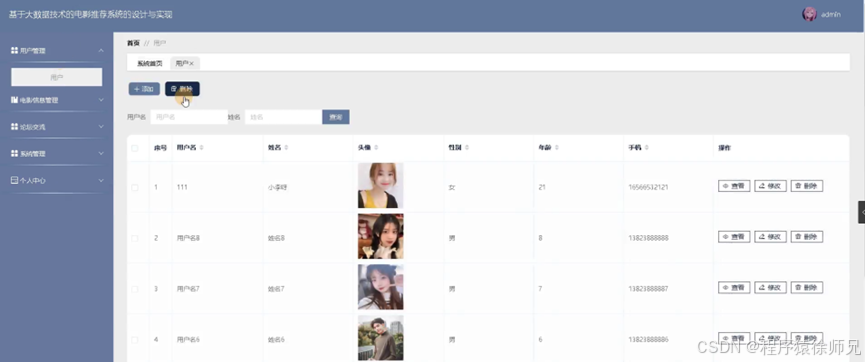Open avatar thumbnail of 用户名8
The height and width of the screenshot is (362, 865).
(x=380, y=236)
